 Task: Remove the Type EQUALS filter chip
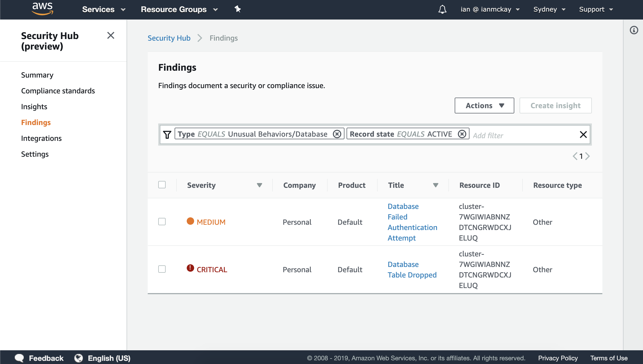tap(337, 134)
